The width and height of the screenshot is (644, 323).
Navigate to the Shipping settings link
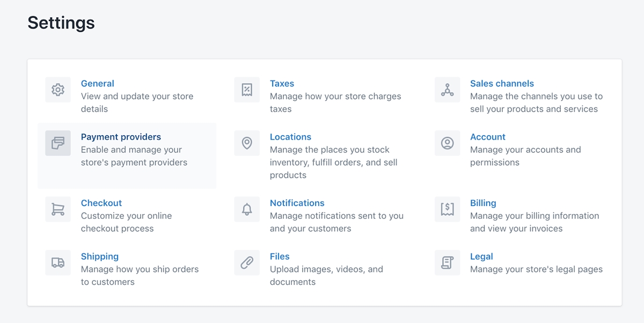click(100, 257)
